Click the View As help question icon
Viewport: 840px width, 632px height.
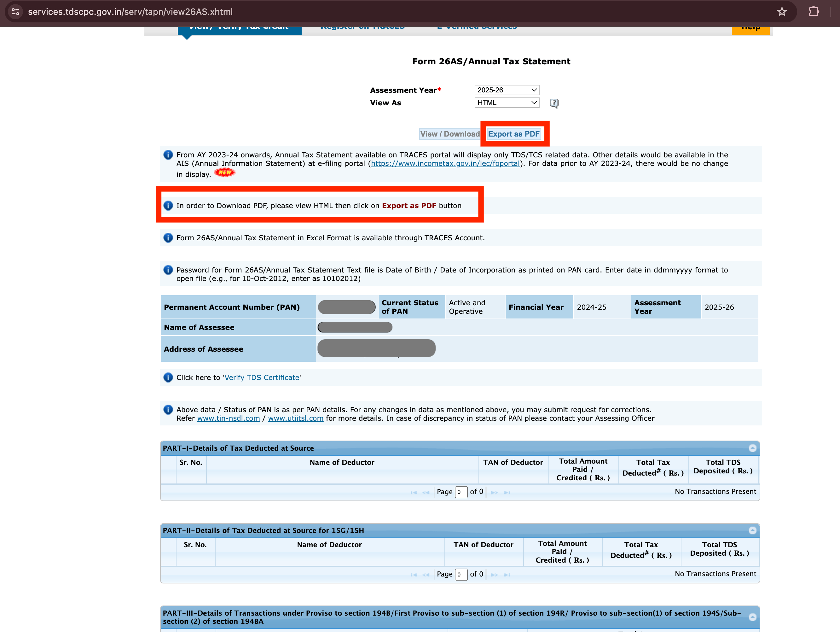point(554,103)
